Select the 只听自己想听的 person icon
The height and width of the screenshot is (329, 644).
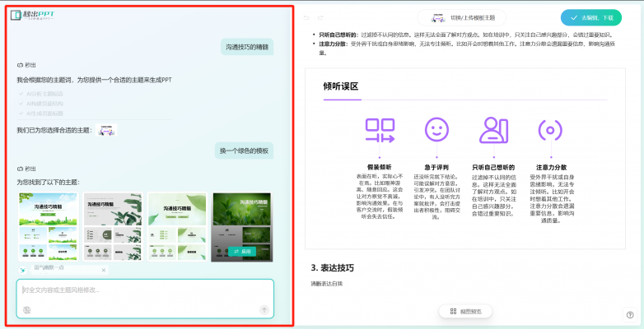coord(492,129)
